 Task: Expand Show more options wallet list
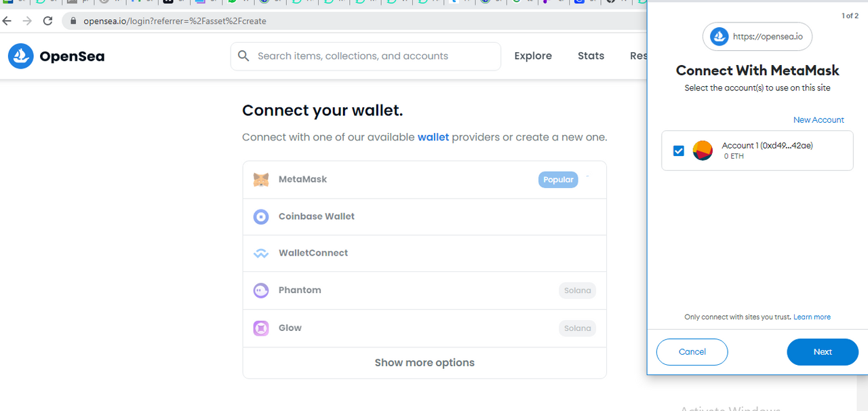coord(425,363)
